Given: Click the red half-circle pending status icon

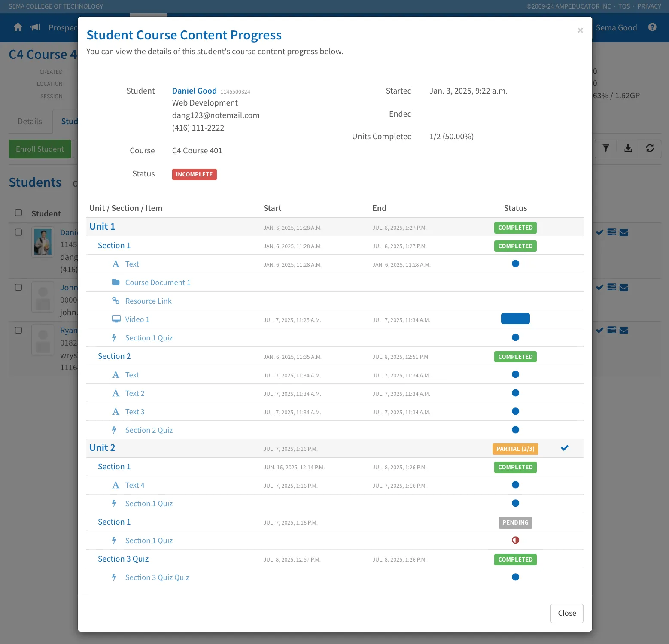Looking at the screenshot, I should click(516, 540).
